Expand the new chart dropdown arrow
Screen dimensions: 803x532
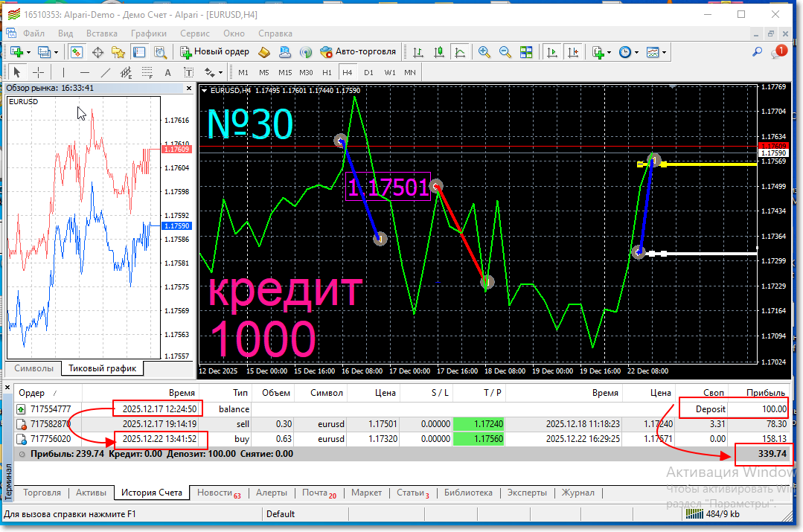(28, 52)
